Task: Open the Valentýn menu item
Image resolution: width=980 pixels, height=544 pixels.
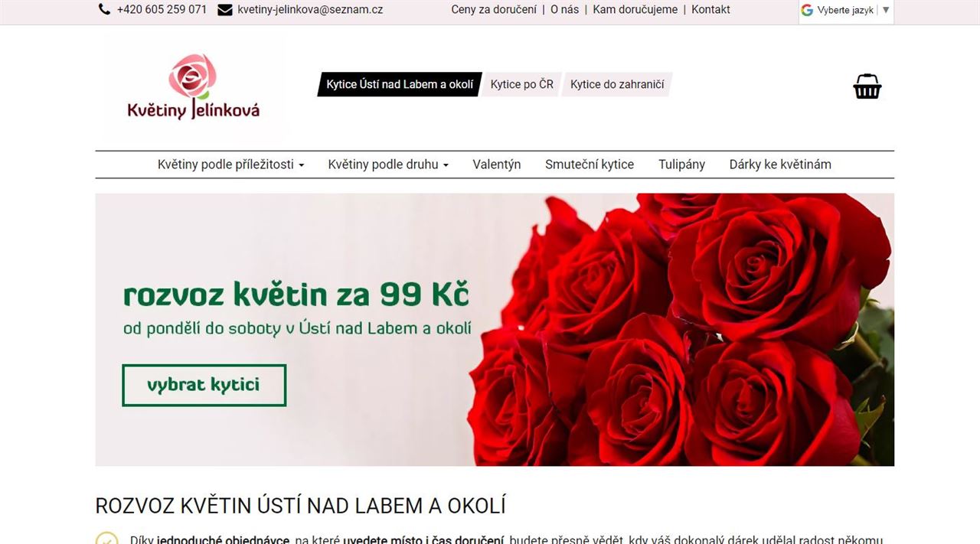Action: 497,165
